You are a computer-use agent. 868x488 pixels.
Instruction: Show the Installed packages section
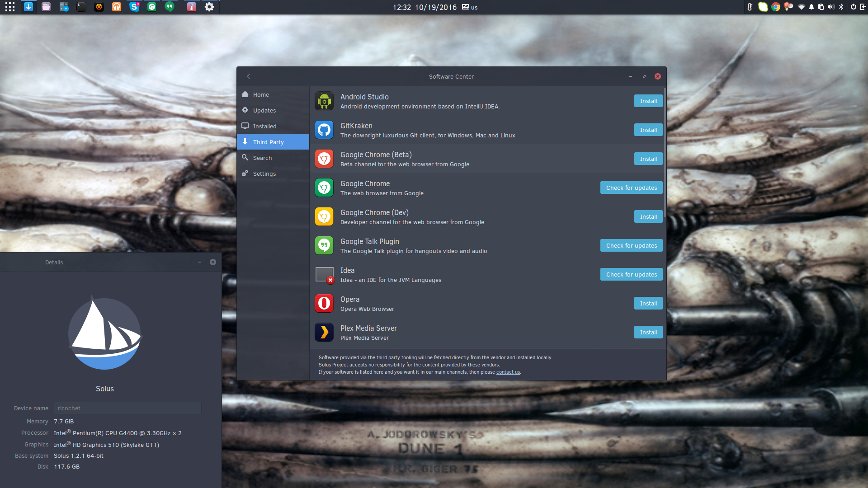(x=273, y=126)
